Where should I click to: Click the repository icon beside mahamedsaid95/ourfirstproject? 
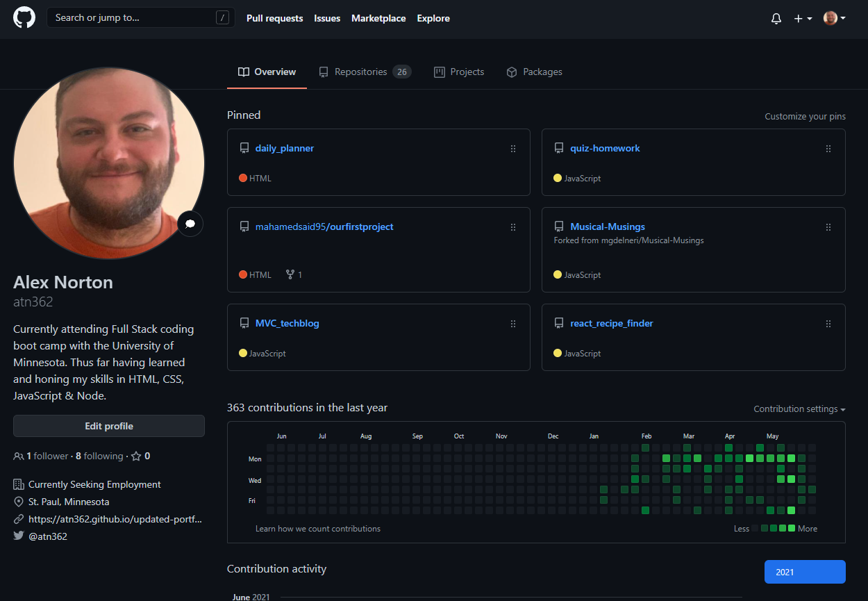[x=244, y=227]
